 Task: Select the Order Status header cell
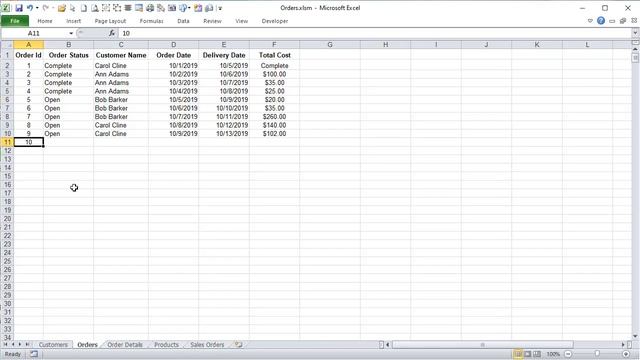[69, 55]
